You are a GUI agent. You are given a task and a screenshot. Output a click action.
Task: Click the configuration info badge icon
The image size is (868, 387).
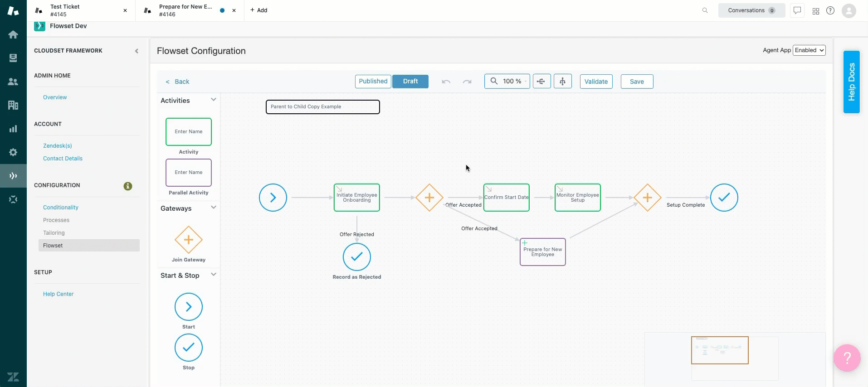click(x=128, y=186)
